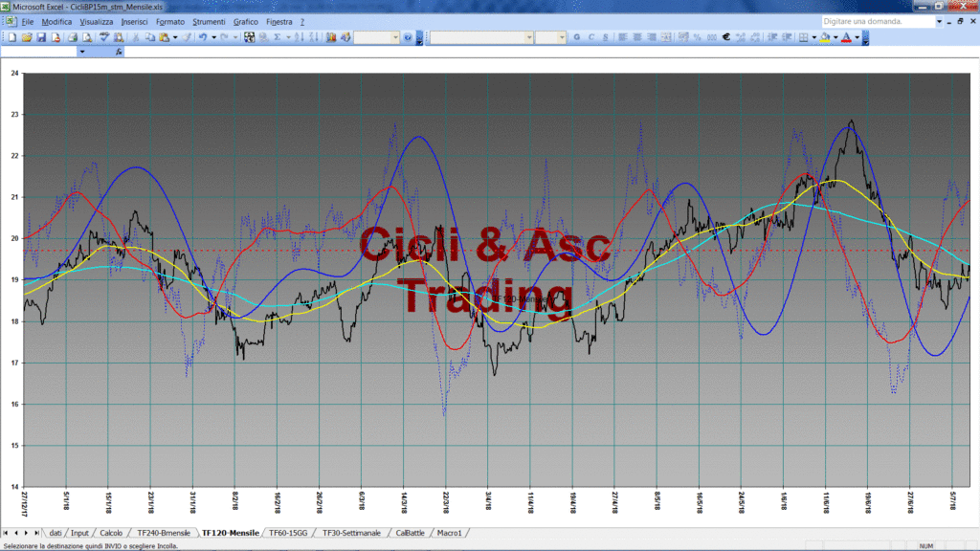Switch to the TF60-15GG sheet tab
Image resolution: width=980 pixels, height=551 pixels.
pyautogui.click(x=288, y=533)
